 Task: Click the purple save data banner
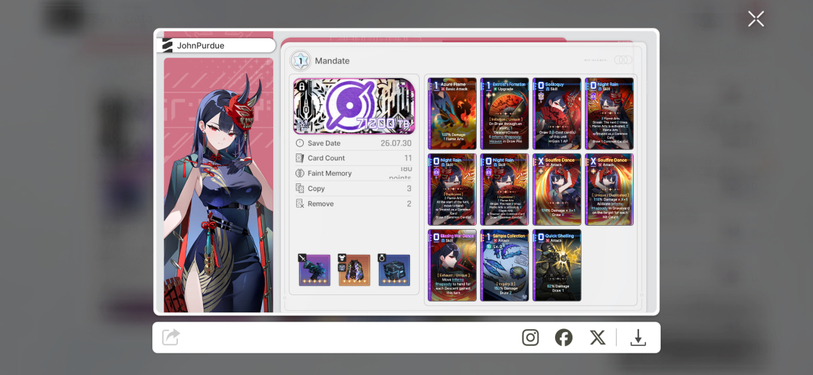click(354, 106)
